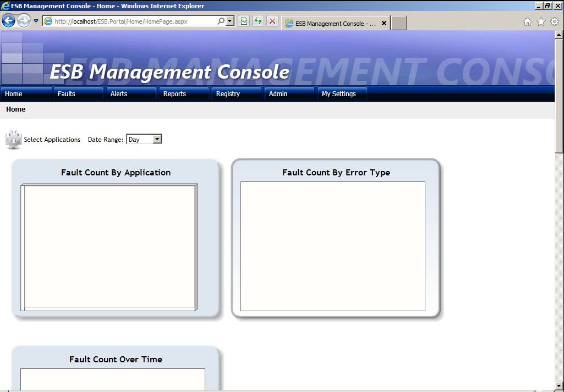
Task: Open the Date Range dropdown
Action: point(158,139)
